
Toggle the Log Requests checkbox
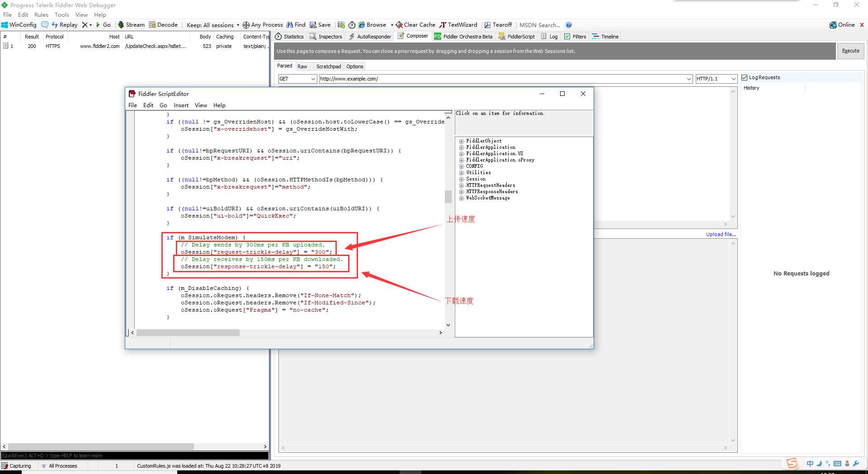pos(745,77)
